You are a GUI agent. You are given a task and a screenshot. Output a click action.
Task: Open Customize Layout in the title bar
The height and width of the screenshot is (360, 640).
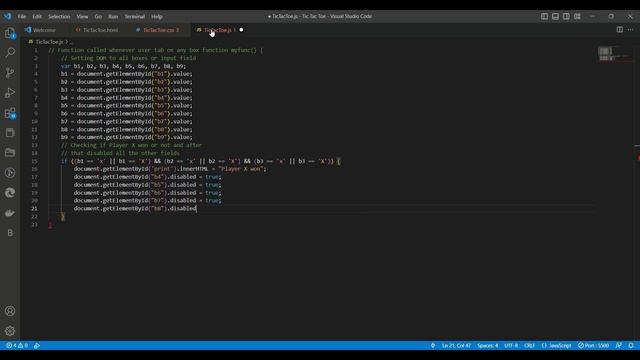[577, 16]
